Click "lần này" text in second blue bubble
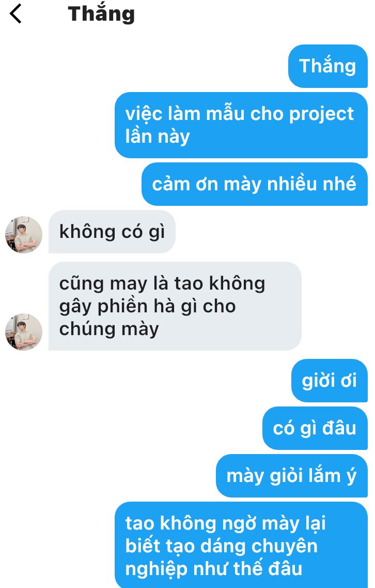Image resolution: width=375 pixels, height=588 pixels. coord(158,137)
